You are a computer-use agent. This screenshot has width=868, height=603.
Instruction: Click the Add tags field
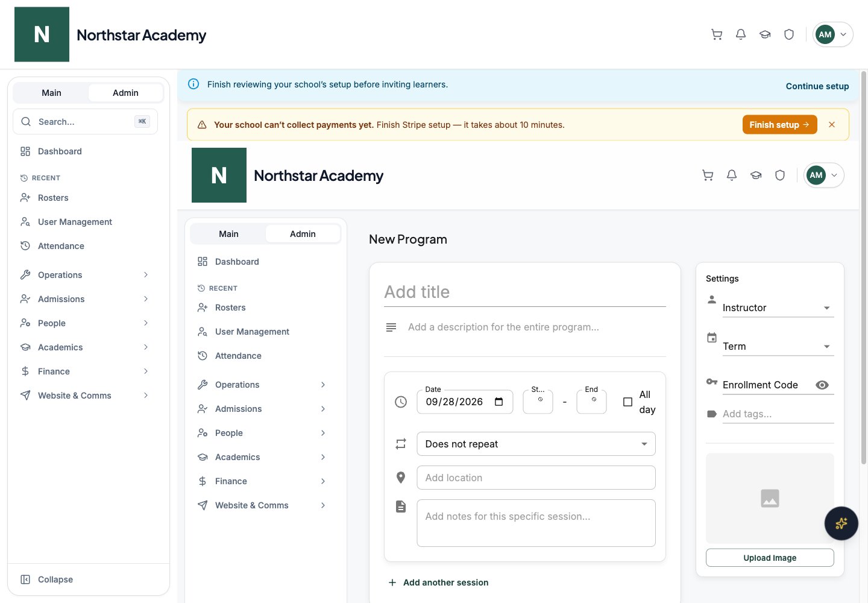point(778,414)
